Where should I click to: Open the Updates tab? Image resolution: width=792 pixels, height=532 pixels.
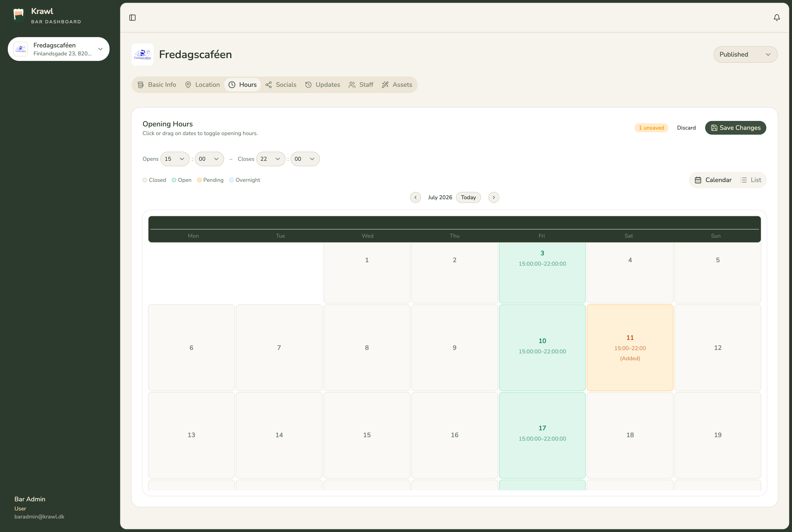point(322,85)
